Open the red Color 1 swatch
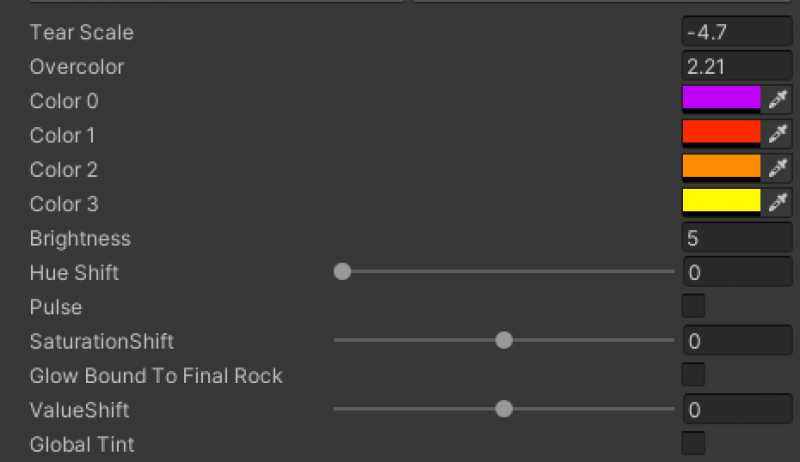The width and height of the screenshot is (800, 462). pyautogui.click(x=721, y=133)
